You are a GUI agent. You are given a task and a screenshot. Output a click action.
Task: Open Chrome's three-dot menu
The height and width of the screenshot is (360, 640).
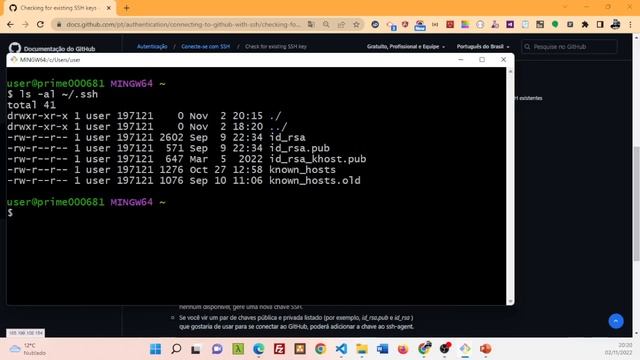coord(631,24)
